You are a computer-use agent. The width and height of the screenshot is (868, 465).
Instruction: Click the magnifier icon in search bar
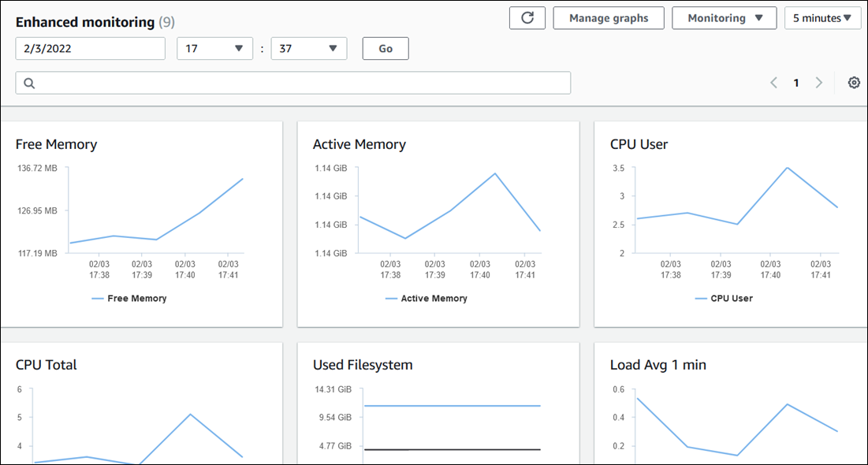click(29, 84)
